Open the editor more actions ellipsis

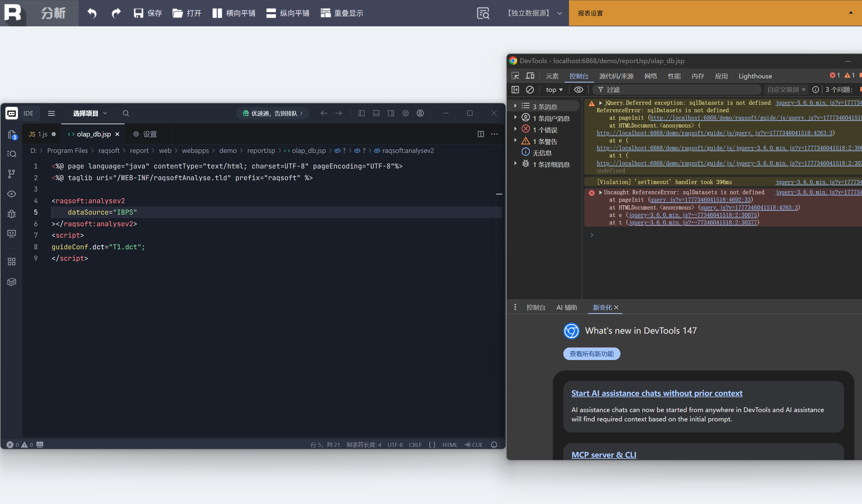tap(495, 134)
